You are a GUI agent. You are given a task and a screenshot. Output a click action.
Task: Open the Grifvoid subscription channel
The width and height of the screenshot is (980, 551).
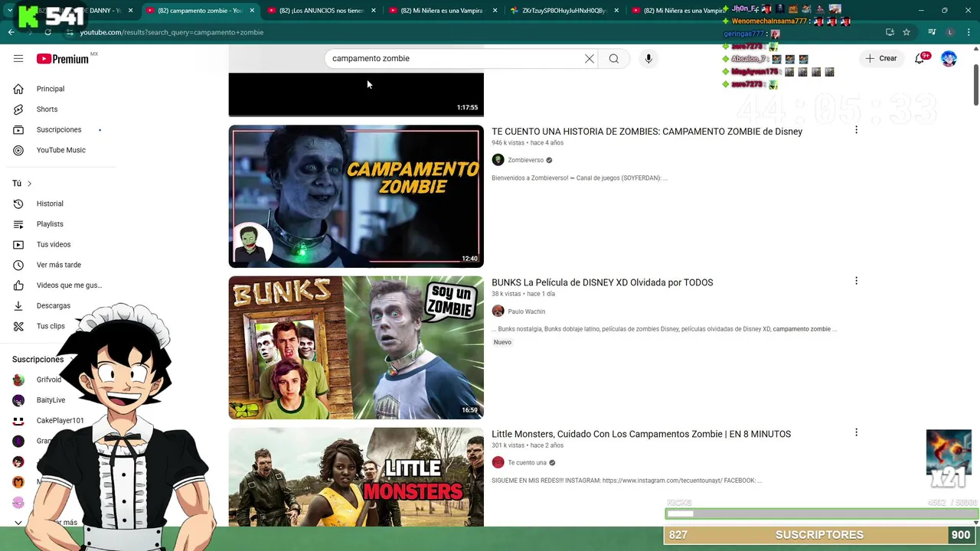[49, 380]
